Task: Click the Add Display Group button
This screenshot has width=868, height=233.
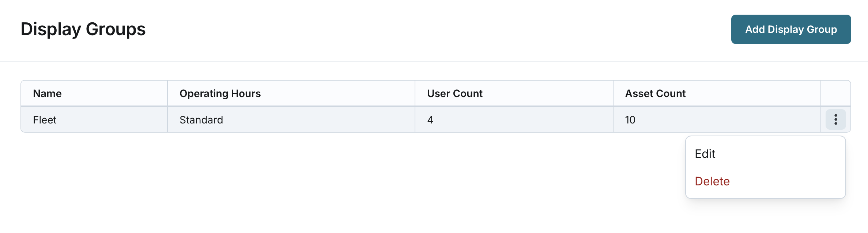Action: click(791, 29)
